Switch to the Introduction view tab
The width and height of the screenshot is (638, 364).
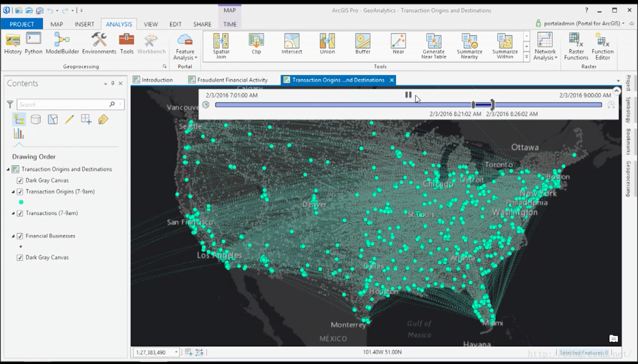[153, 80]
